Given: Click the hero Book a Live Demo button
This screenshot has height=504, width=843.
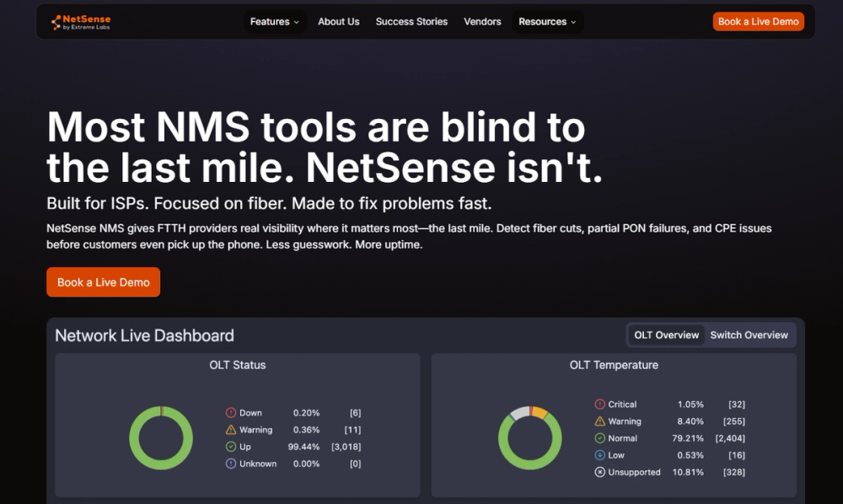Looking at the screenshot, I should [103, 282].
